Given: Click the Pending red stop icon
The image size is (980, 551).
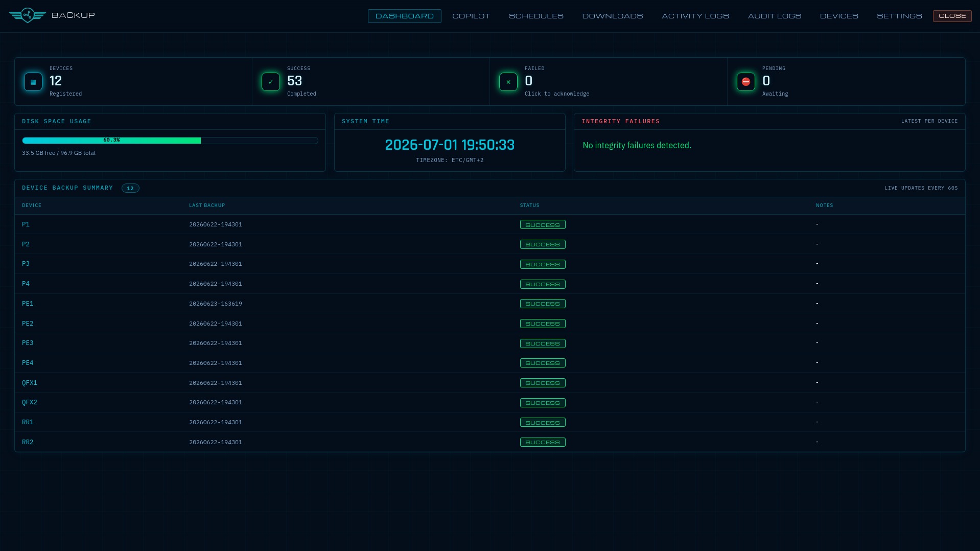Looking at the screenshot, I should point(746,82).
